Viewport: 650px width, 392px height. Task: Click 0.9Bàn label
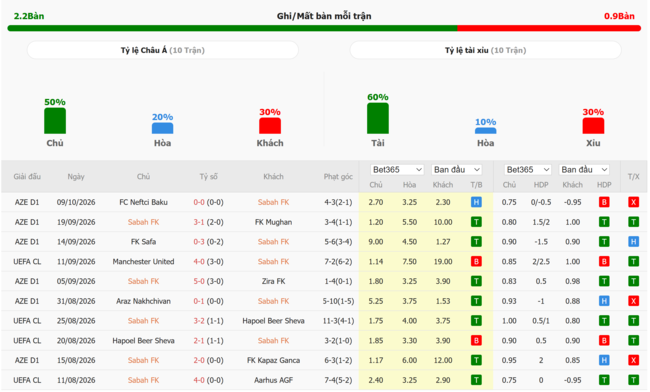[x=619, y=16]
